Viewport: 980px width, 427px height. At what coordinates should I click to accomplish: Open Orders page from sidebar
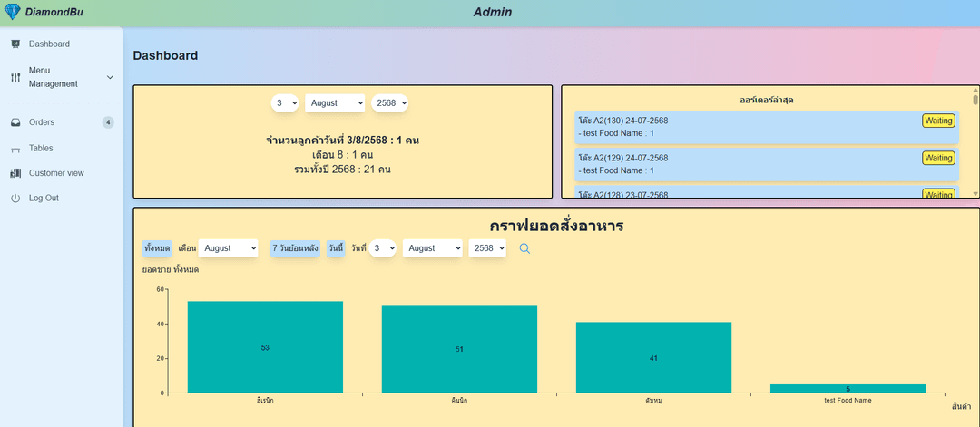[42, 122]
